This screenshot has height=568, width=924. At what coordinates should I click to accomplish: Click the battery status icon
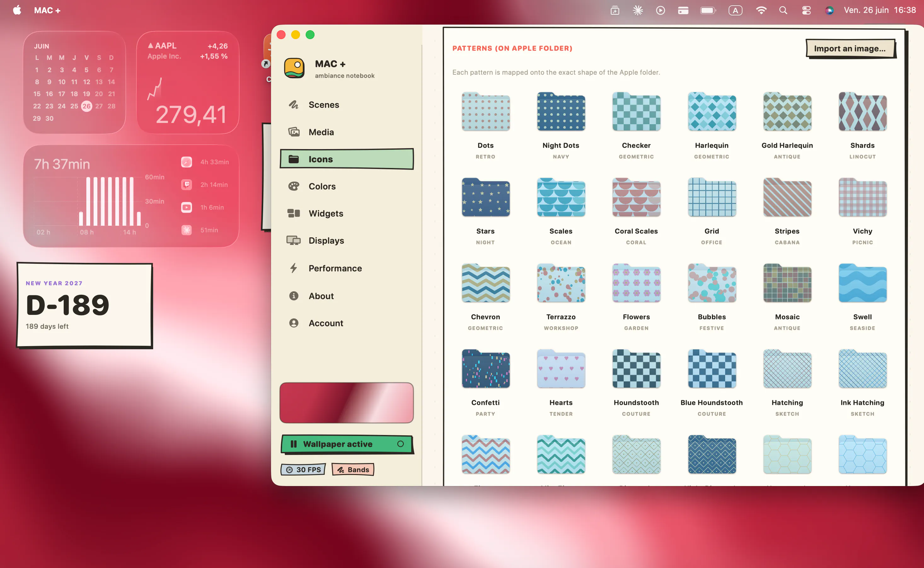[708, 10]
